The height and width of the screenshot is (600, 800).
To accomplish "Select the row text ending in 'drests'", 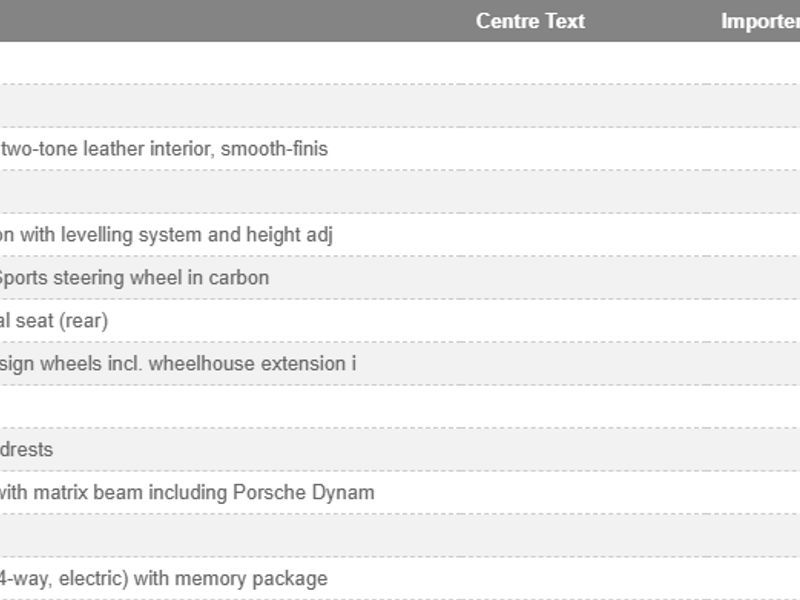I will tap(27, 450).
